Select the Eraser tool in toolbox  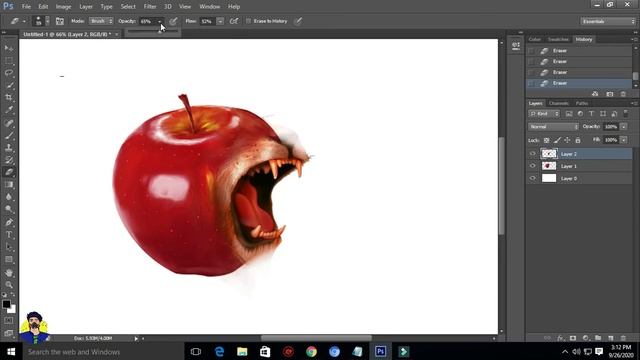point(9,172)
